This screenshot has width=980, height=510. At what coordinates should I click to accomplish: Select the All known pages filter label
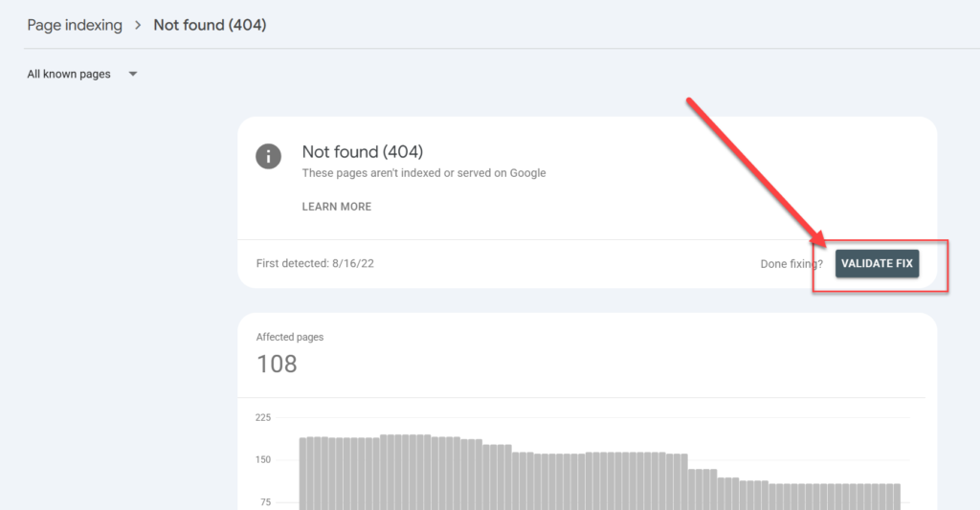pos(69,74)
